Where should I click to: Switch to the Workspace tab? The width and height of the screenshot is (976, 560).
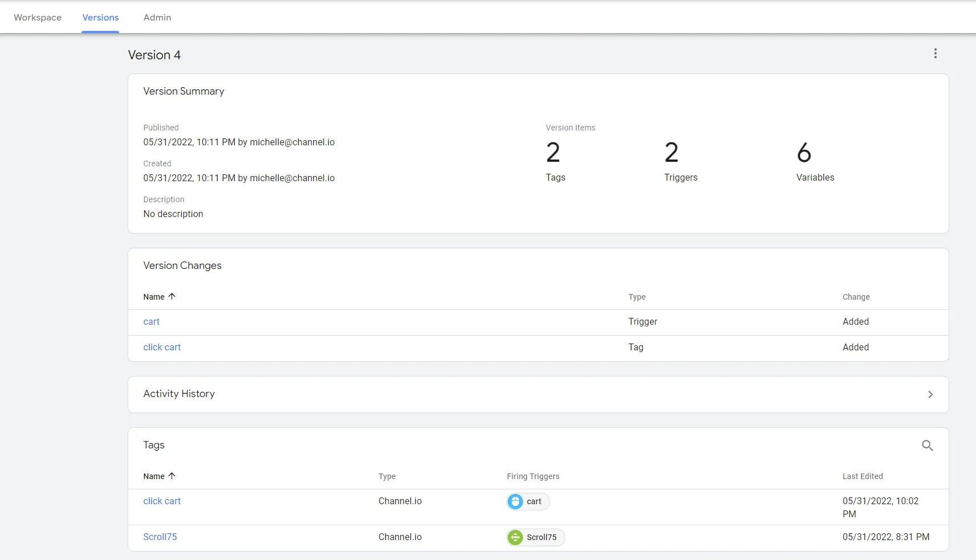pos(38,18)
